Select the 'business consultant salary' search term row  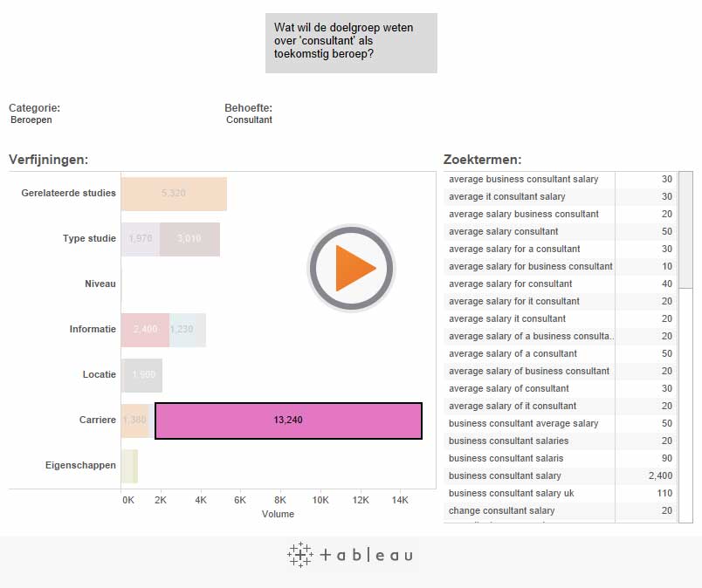pos(505,476)
